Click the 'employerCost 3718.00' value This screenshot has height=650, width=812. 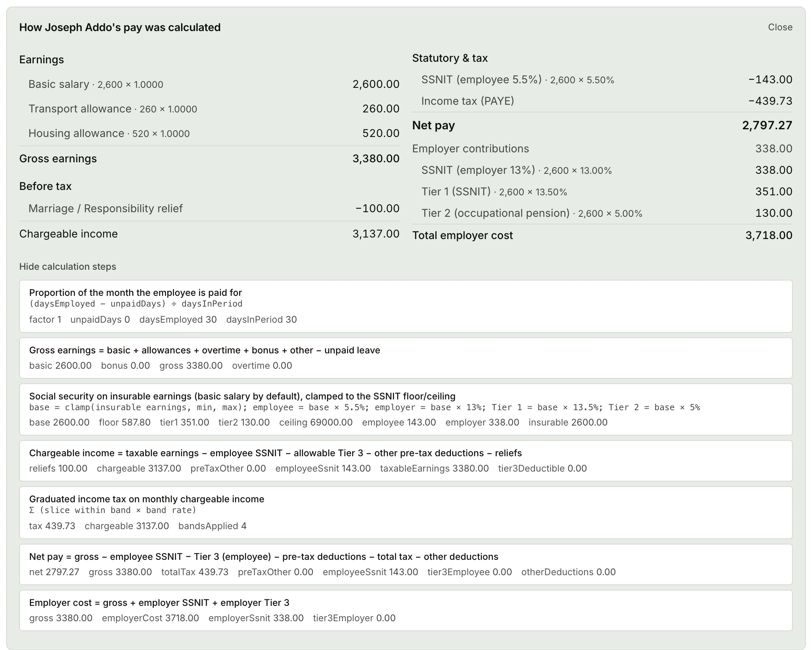click(150, 618)
